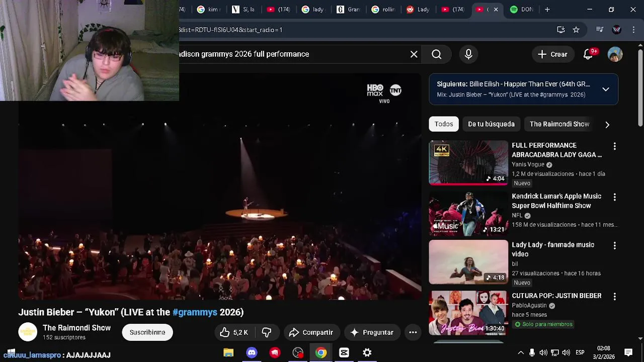
Task: Open options for Lady Lady fanmade video
Action: [614, 246]
